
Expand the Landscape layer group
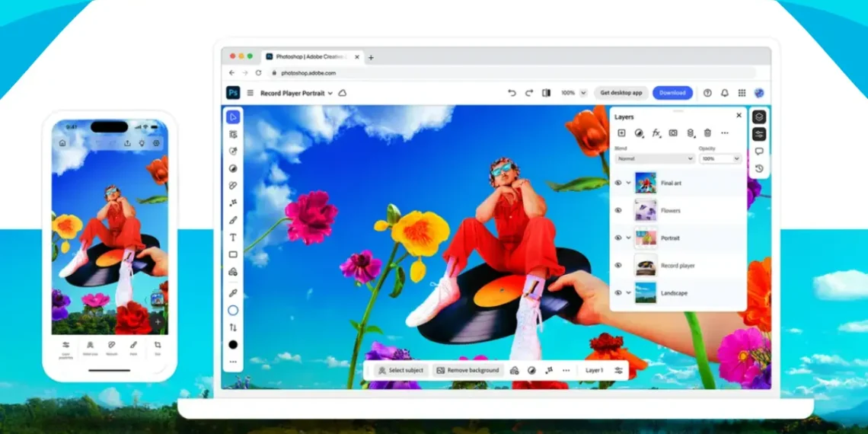[x=628, y=293]
